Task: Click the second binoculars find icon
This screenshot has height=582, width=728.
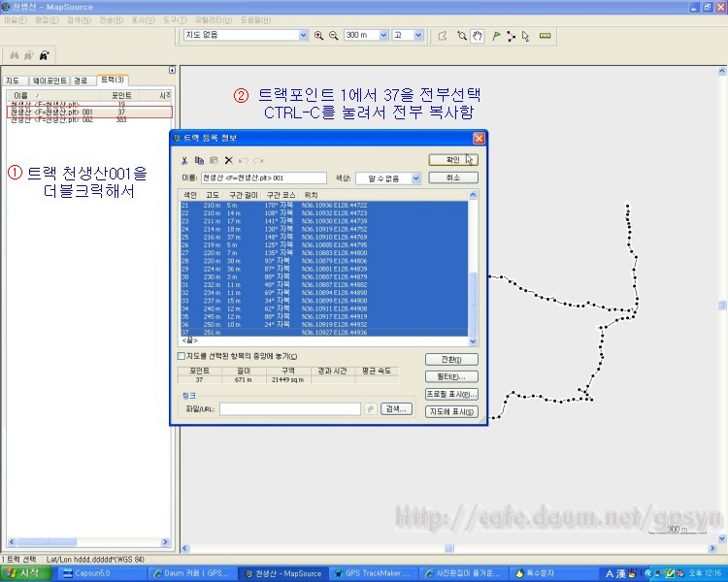Action: pyautogui.click(x=29, y=55)
